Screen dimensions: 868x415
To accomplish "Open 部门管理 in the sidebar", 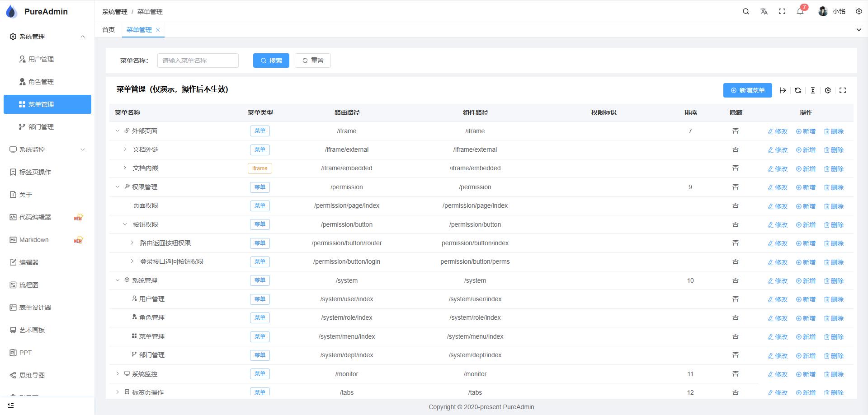I will (x=47, y=127).
